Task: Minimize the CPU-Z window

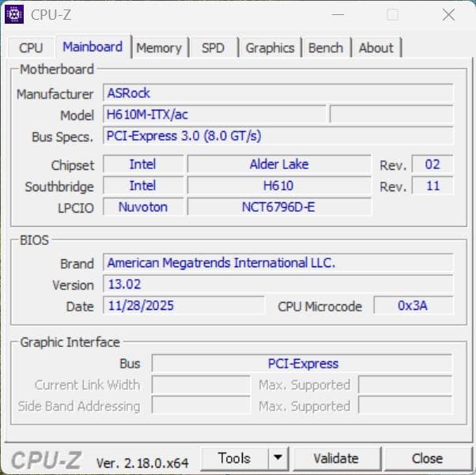Action: [x=338, y=14]
